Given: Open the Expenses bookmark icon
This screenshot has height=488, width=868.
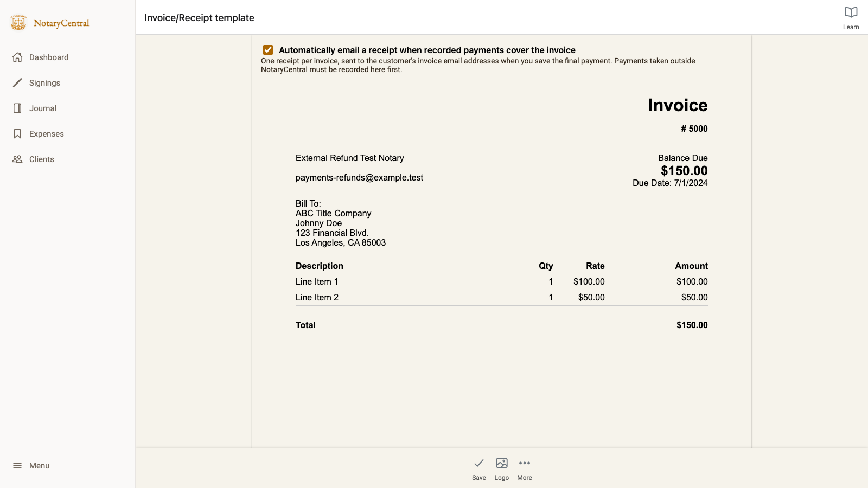Looking at the screenshot, I should (x=17, y=133).
